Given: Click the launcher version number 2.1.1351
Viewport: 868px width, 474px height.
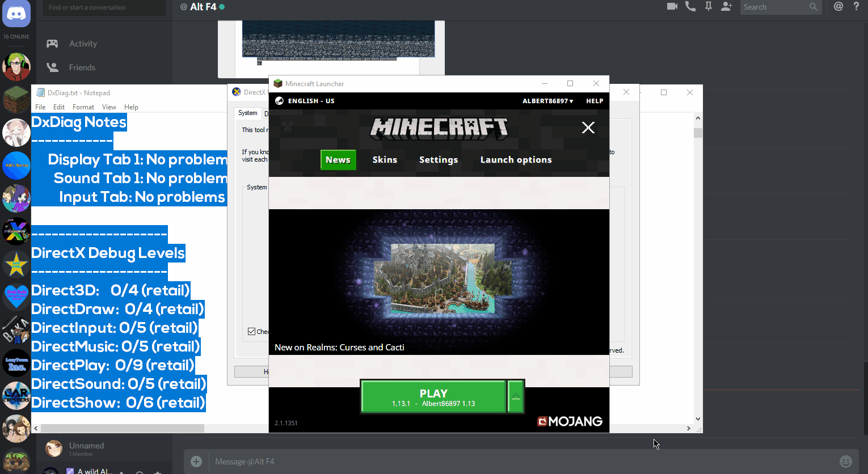Looking at the screenshot, I should coord(286,423).
